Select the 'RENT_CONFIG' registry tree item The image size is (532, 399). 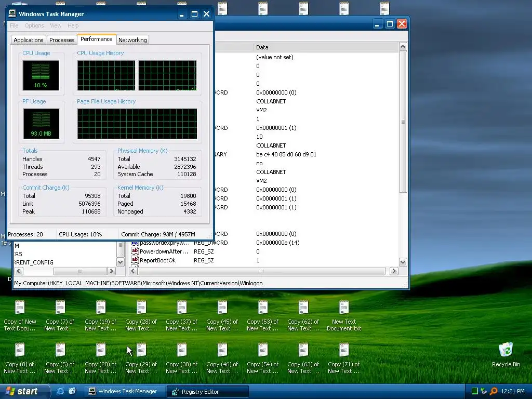point(34,262)
